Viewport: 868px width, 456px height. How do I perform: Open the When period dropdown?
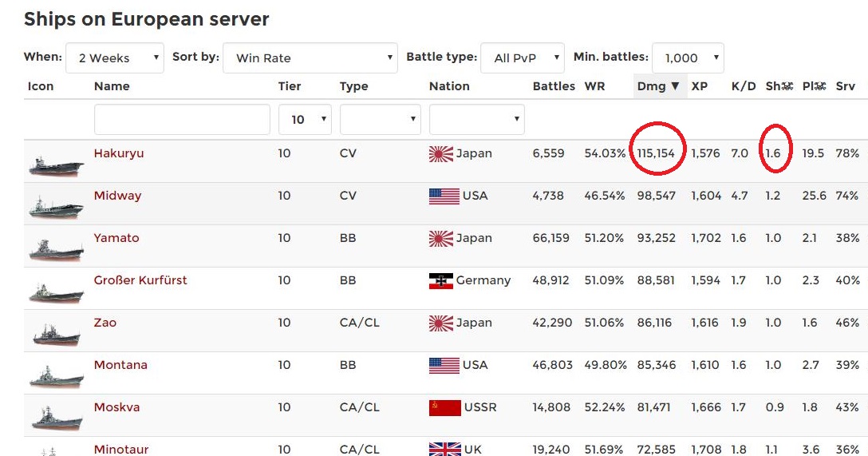115,58
